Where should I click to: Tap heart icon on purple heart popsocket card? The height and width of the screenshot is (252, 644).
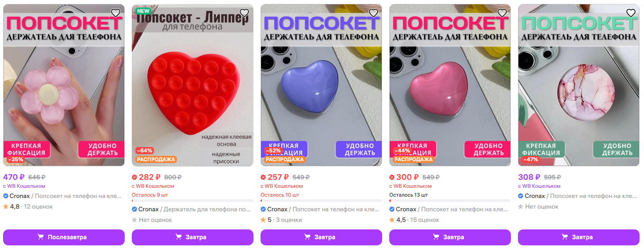[x=373, y=13]
